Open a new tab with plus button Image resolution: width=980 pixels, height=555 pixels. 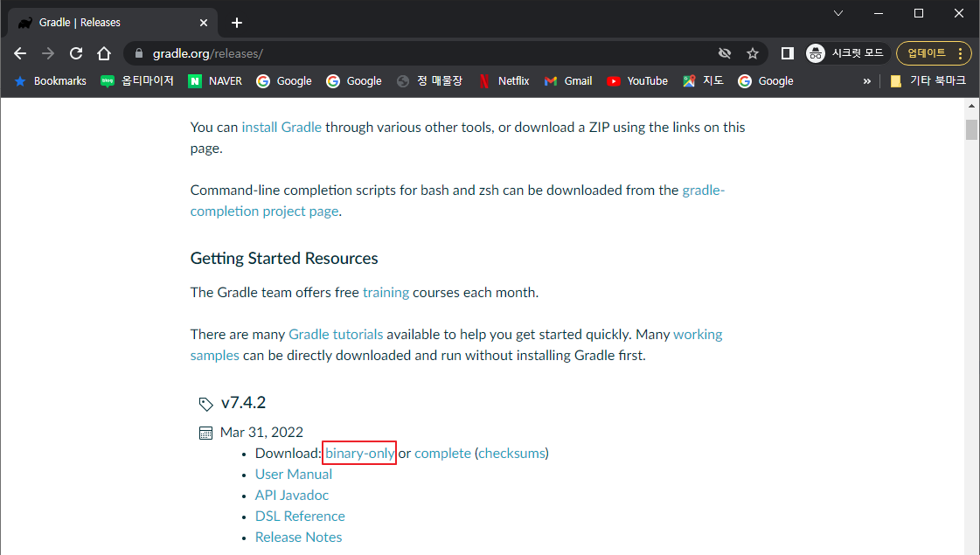(236, 23)
